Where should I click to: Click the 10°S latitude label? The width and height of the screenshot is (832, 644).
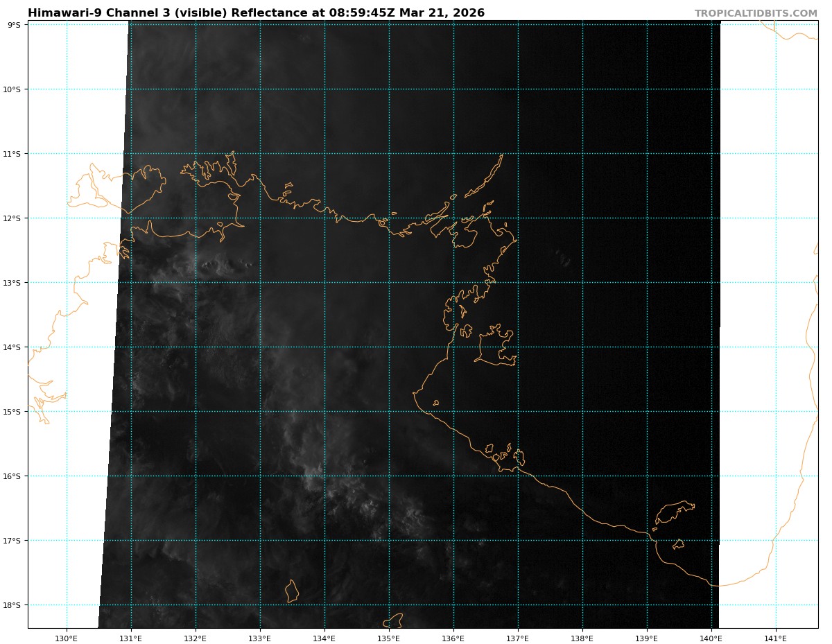click(12, 89)
